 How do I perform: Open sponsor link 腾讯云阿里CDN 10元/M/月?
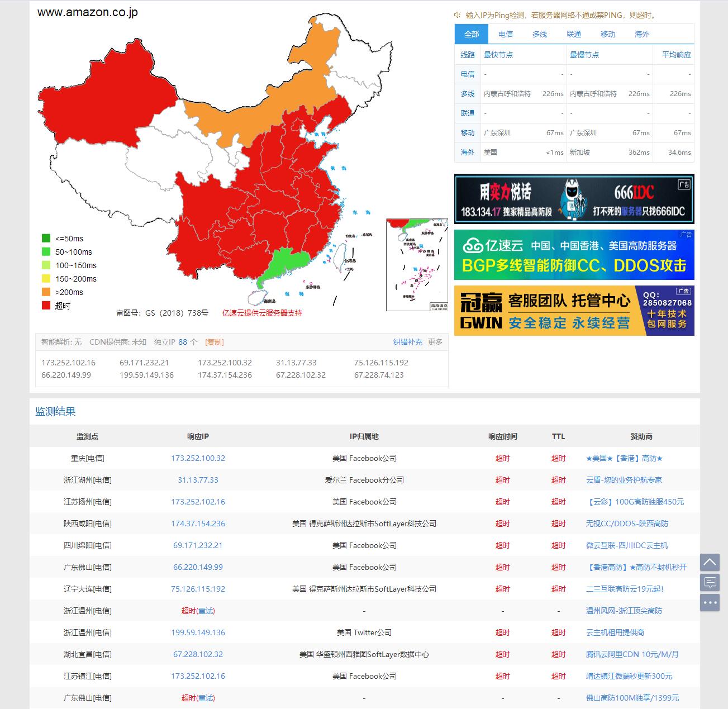pos(632,654)
